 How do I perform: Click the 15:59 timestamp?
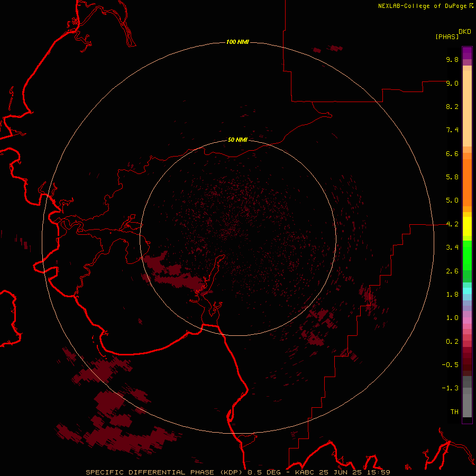pos(378,472)
